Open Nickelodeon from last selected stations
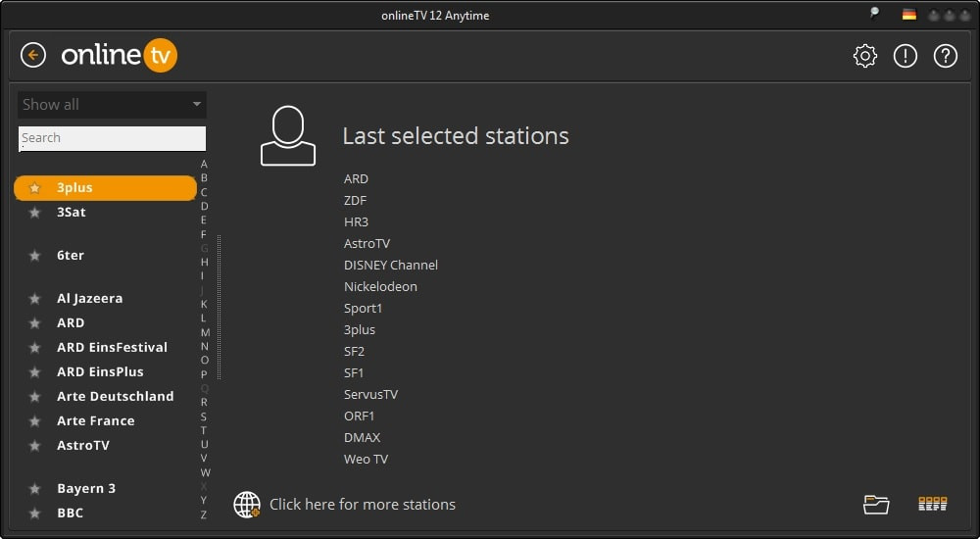 click(x=380, y=286)
